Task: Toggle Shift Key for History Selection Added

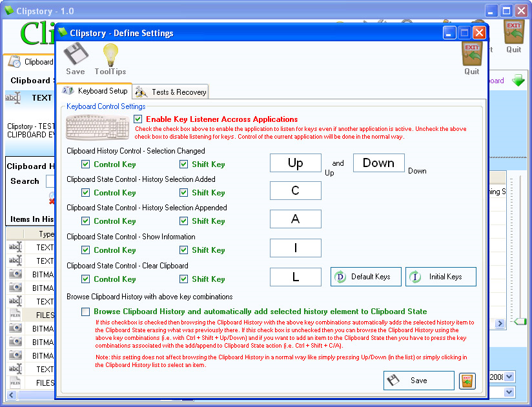Action: [x=183, y=193]
